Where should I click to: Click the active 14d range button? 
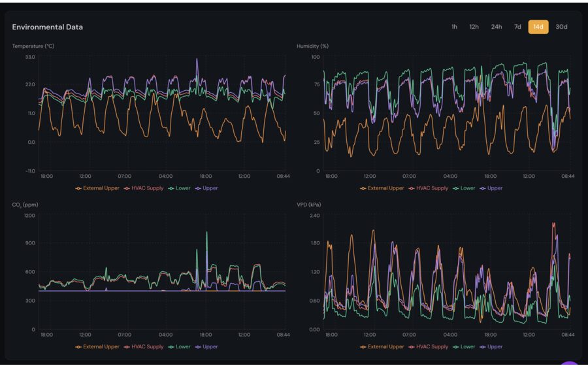click(x=538, y=27)
